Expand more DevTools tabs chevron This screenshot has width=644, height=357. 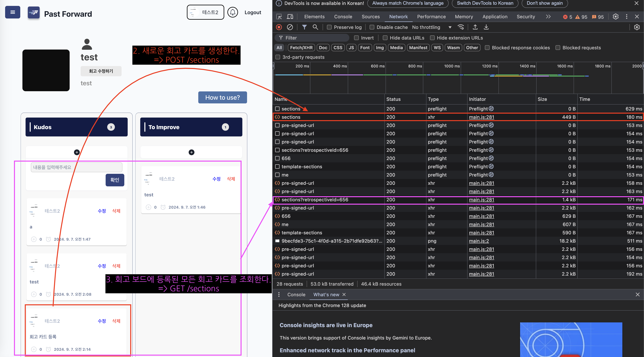(x=548, y=17)
